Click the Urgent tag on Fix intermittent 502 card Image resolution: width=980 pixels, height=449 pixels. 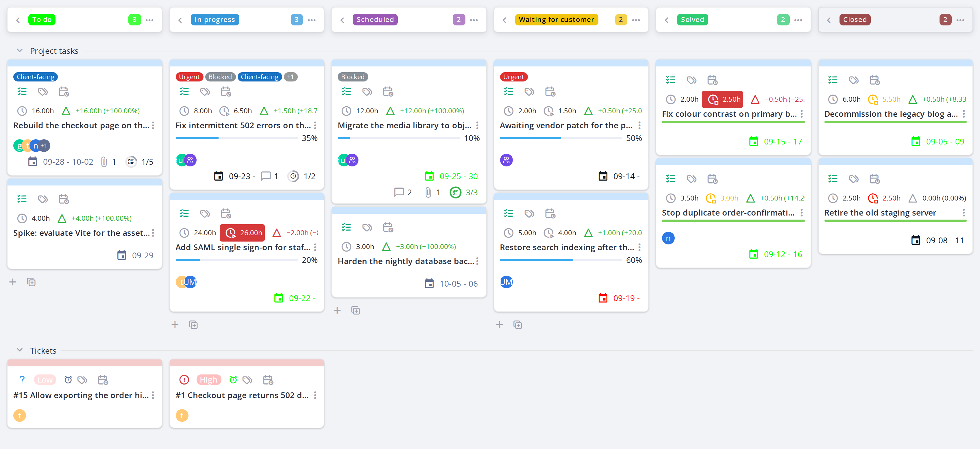click(x=189, y=77)
